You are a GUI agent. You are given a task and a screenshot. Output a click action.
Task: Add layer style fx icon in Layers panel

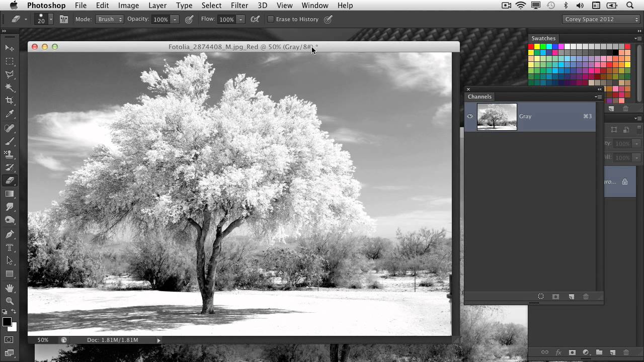(558, 352)
